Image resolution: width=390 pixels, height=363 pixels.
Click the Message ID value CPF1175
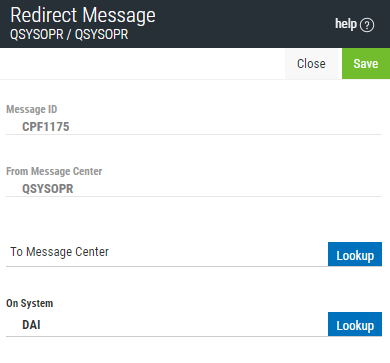[x=46, y=127]
